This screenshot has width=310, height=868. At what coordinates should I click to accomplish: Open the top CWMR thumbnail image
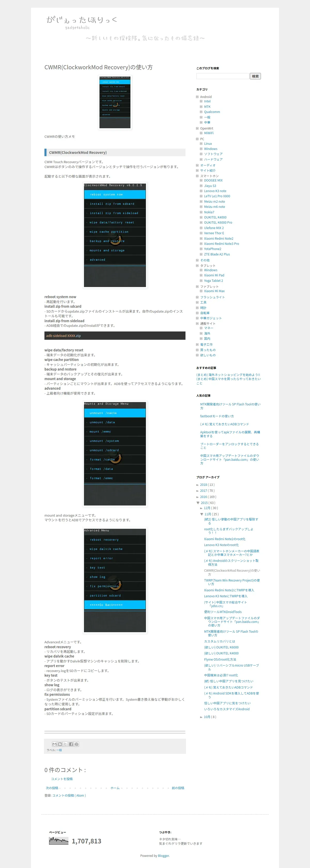tap(115, 102)
